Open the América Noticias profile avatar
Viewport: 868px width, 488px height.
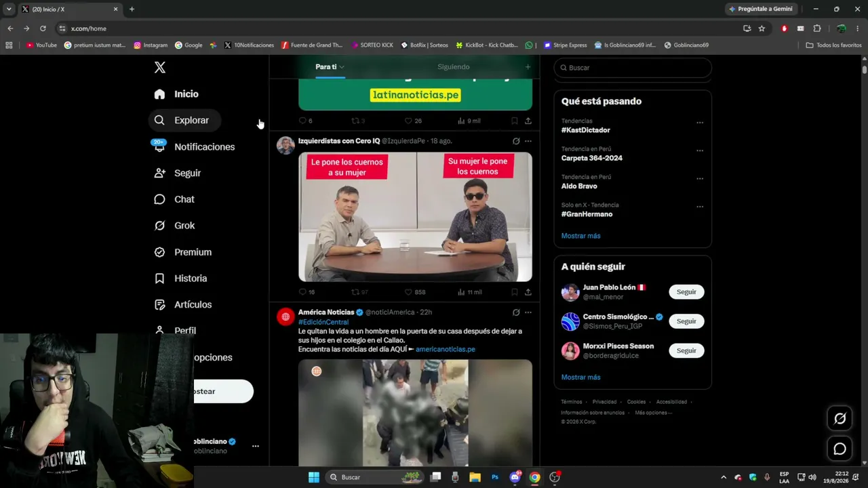[285, 317]
